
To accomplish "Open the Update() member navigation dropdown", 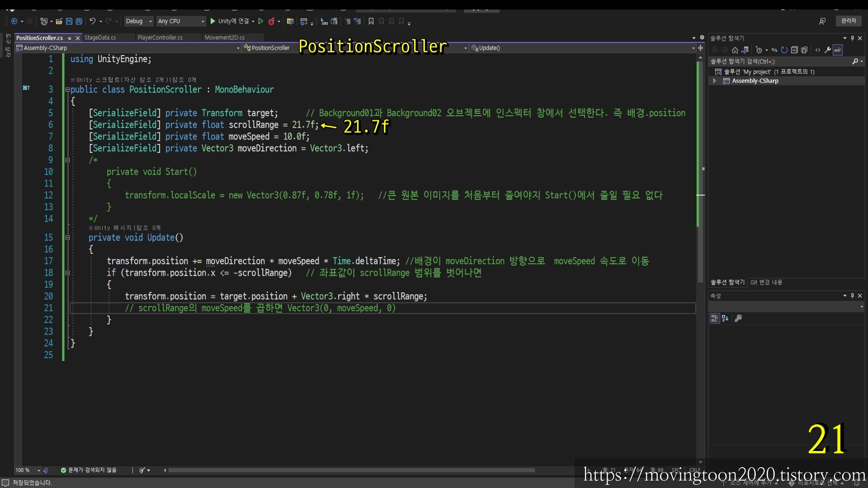I will click(583, 48).
